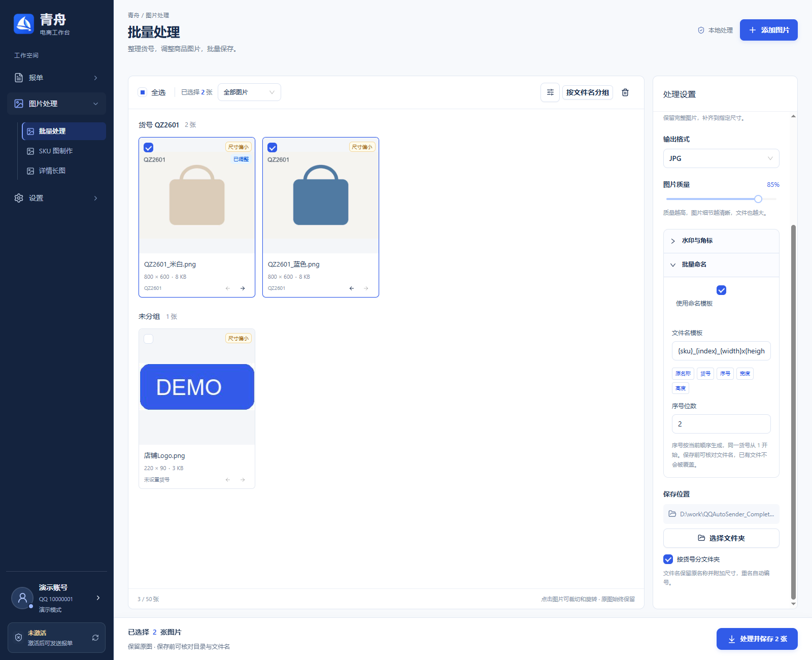Collapse the 批量命名 section
812x660 pixels.
point(721,265)
